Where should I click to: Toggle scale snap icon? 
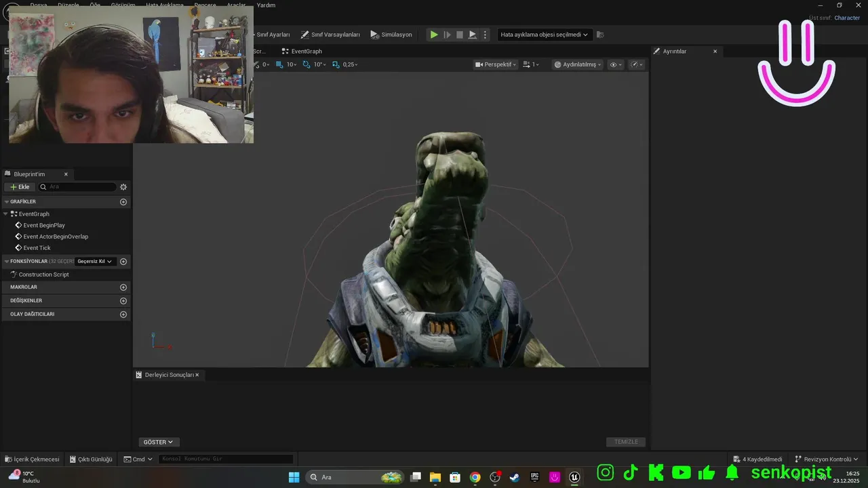click(336, 64)
